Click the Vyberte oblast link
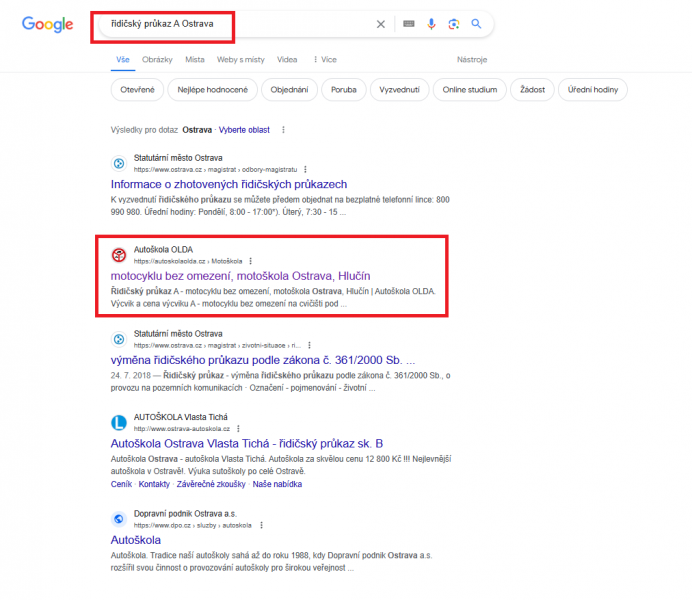Image resolution: width=692 pixels, height=600 pixels. [x=244, y=130]
